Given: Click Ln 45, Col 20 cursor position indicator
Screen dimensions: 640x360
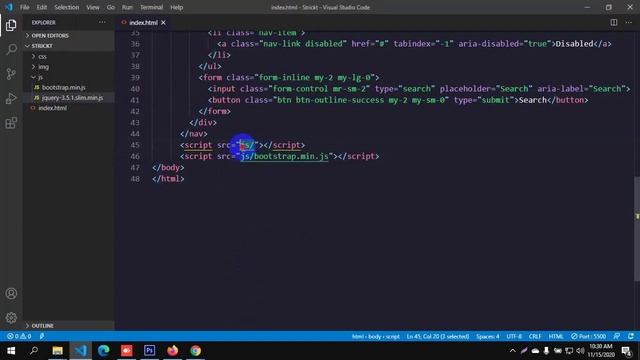Looking at the screenshot, I should point(438,336).
